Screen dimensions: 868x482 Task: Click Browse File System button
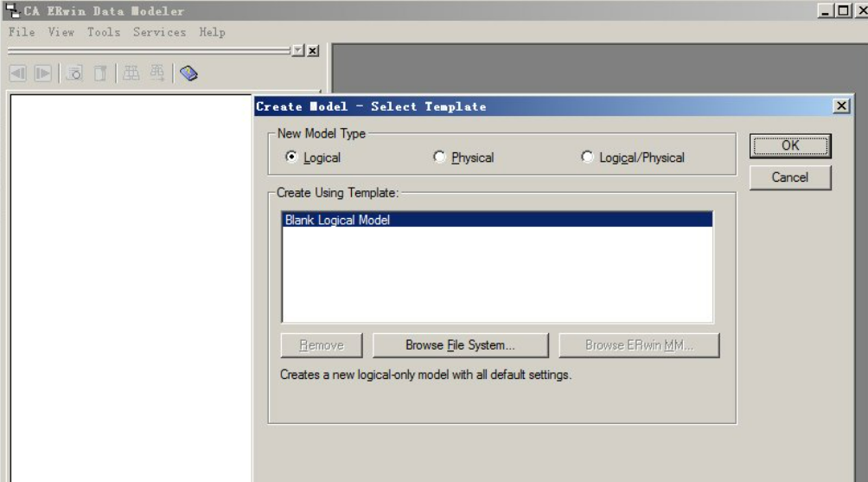point(461,345)
